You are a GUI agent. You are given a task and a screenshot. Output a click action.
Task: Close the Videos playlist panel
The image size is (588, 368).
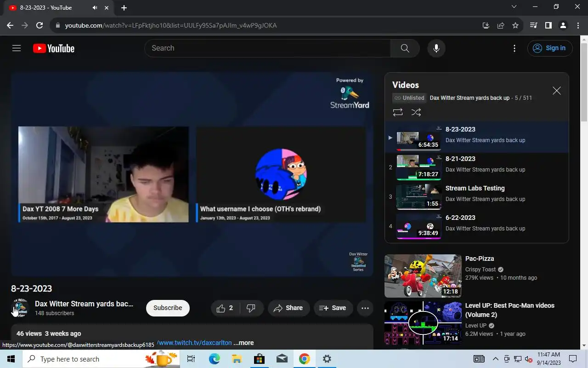556,91
